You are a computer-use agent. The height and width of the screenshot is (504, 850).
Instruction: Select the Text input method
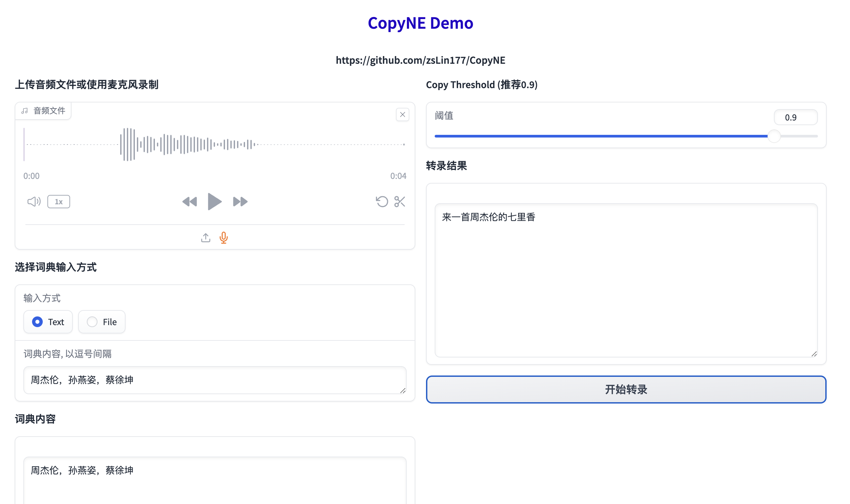click(x=48, y=322)
